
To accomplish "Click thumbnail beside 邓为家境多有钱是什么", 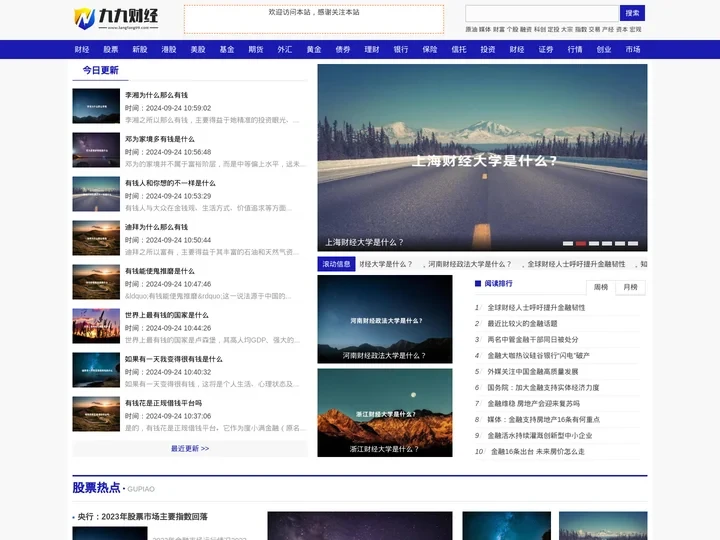I will coord(96,150).
